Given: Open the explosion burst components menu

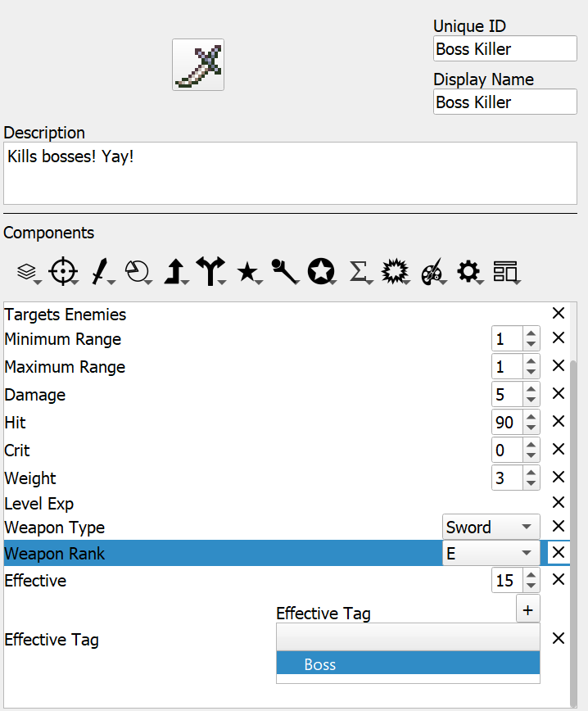Looking at the screenshot, I should (x=395, y=271).
